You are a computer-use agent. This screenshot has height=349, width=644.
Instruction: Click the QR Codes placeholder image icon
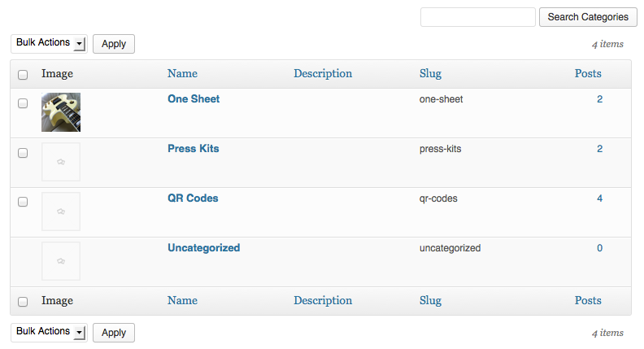(x=61, y=212)
